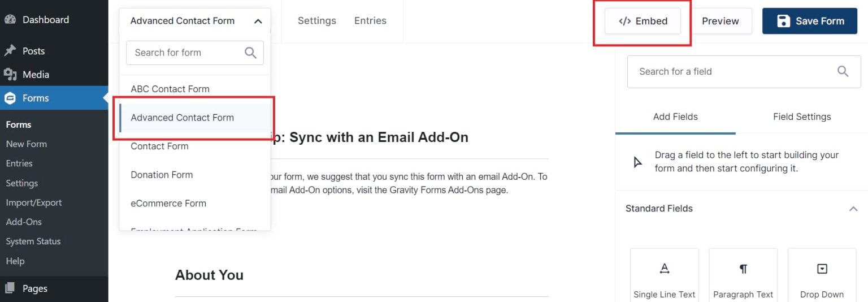Screen dimensions: 868x302
Task: Click the form search magnifier icon
Action: point(250,53)
